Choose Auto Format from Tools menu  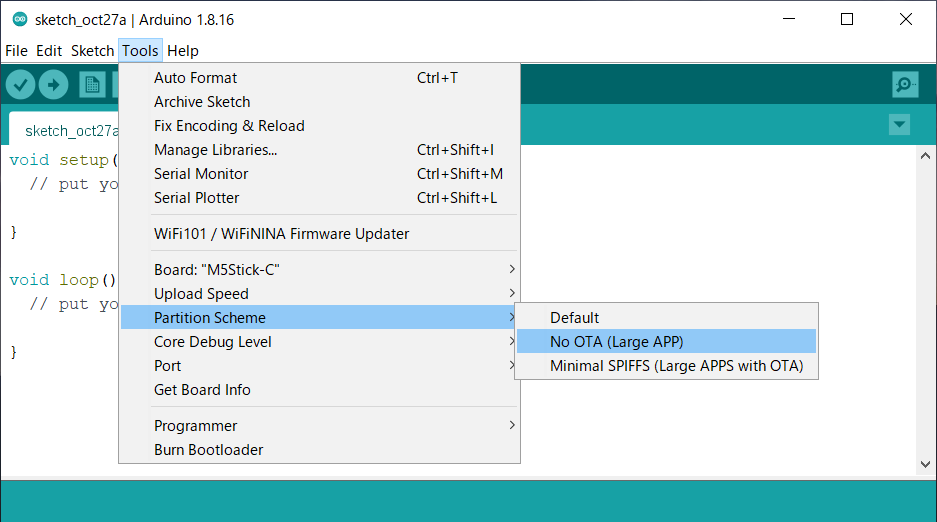click(320, 78)
